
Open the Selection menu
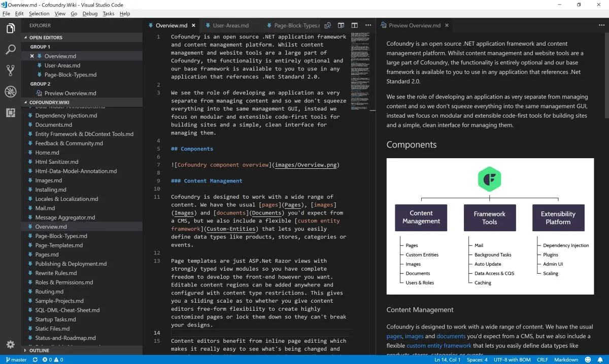[x=39, y=14]
